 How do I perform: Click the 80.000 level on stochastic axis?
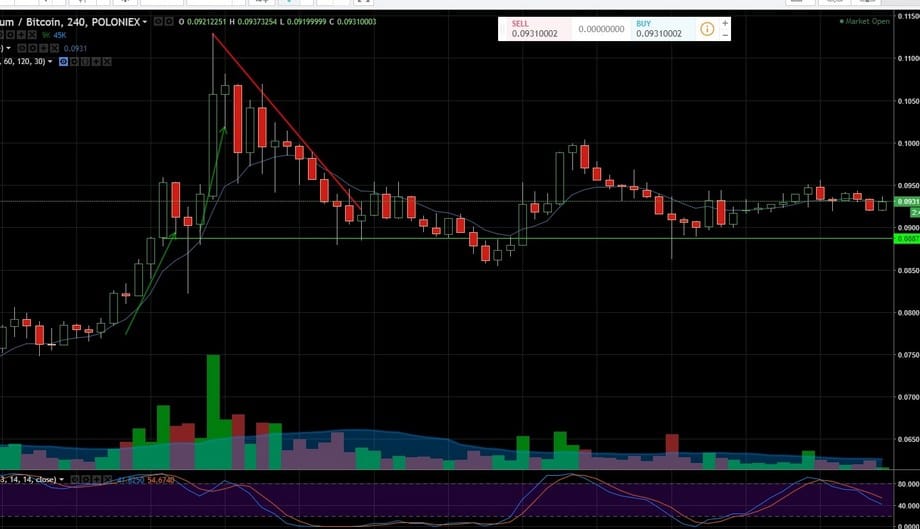908,484
